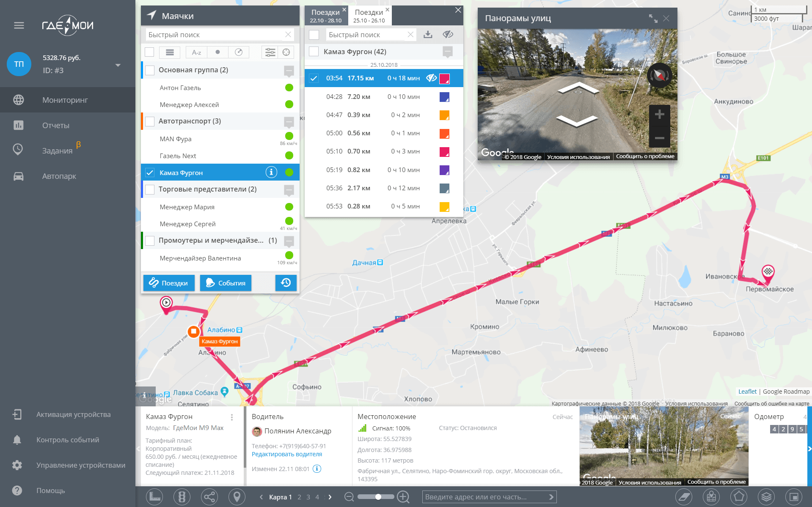Open the ruler measurement tool
This screenshot has width=812, height=507.
pos(154,497)
